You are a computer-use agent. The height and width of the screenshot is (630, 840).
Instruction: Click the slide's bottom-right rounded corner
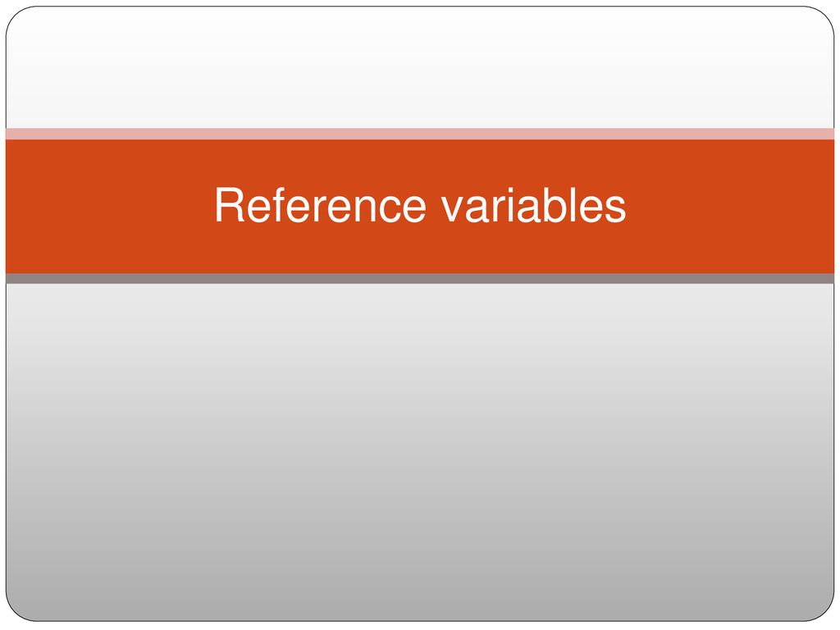(822, 609)
